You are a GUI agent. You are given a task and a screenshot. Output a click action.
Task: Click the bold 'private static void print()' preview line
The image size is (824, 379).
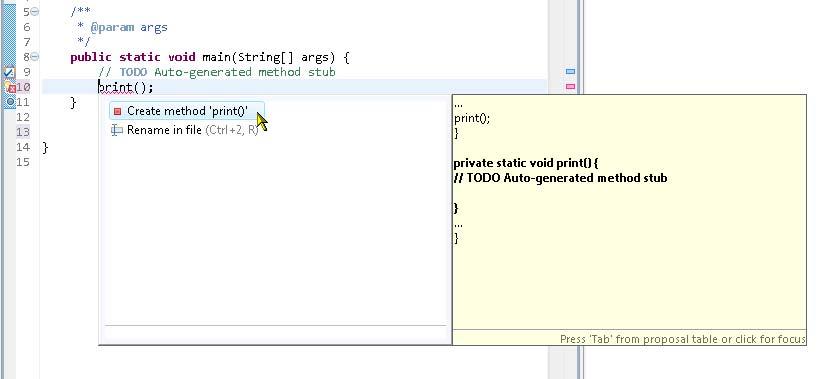click(x=526, y=163)
